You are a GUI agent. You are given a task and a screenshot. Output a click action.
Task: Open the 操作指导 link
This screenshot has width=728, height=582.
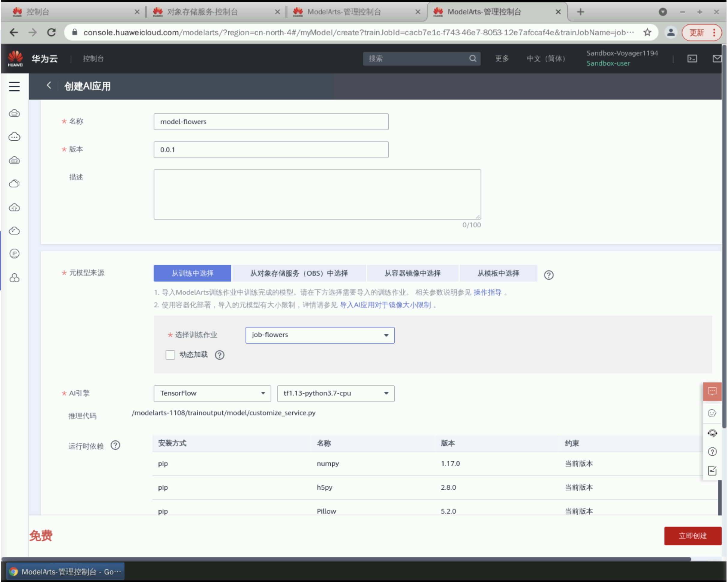(487, 292)
